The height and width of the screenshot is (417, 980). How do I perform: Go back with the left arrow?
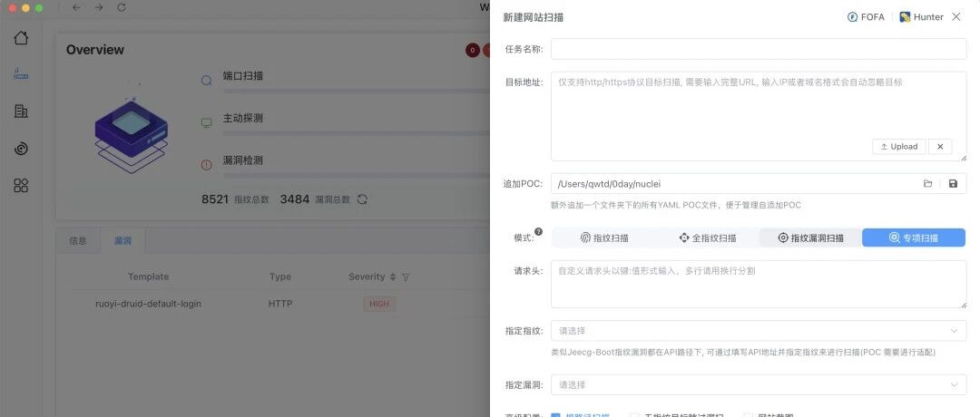(76, 7)
